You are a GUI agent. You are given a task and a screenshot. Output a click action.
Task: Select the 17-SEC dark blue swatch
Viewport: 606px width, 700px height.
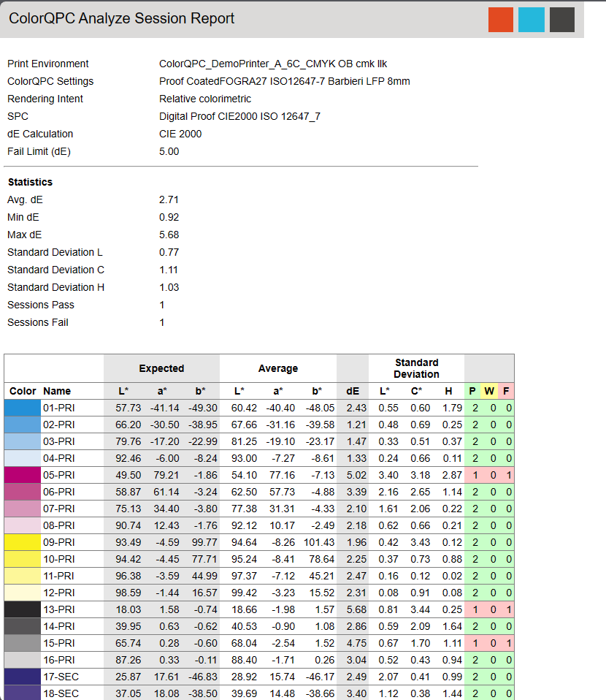(x=23, y=677)
